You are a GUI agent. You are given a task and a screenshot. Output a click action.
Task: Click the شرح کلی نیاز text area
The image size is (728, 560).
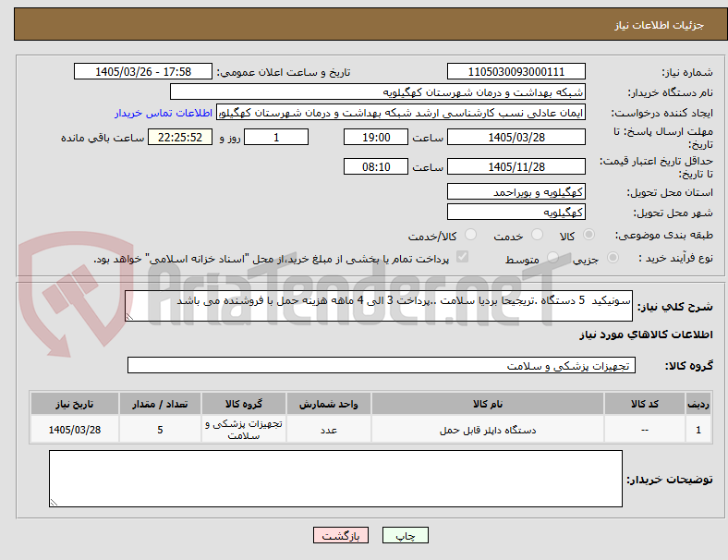pos(379,306)
